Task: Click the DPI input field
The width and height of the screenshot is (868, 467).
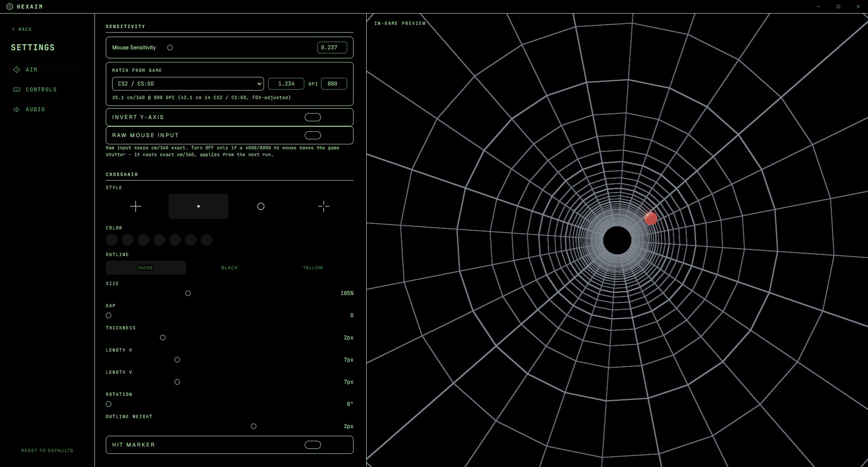Action: pyautogui.click(x=334, y=84)
